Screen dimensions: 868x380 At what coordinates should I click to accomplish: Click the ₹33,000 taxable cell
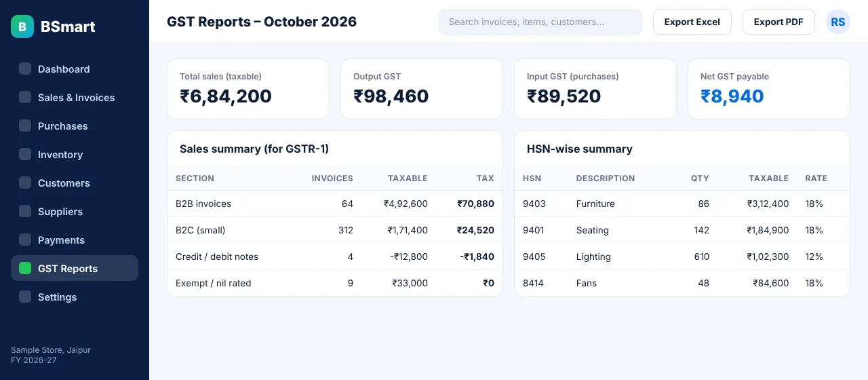coord(410,283)
